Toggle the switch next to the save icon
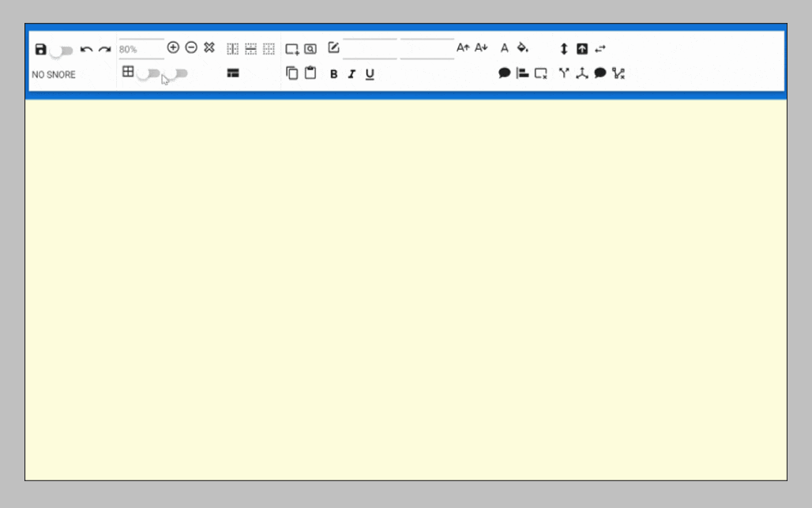 point(61,51)
